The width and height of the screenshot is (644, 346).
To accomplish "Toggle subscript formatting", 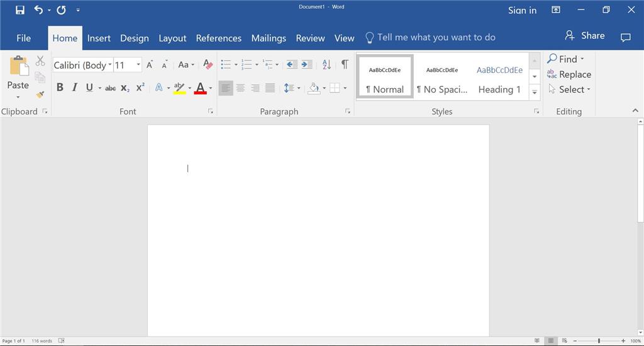I will point(125,88).
